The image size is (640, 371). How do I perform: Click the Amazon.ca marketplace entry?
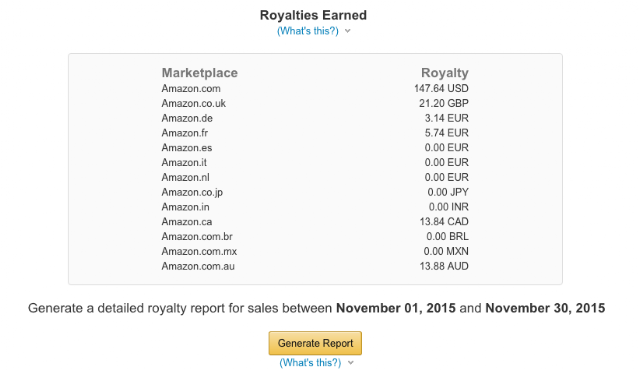[x=187, y=222]
